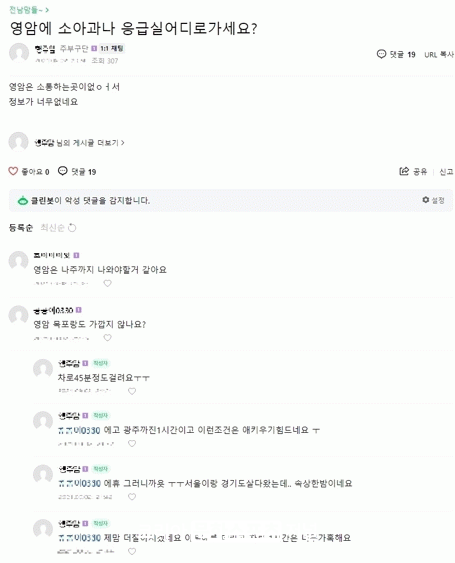Open the 1:1 채팅 button
Viewport: 455px width, 563px height.
click(112, 48)
